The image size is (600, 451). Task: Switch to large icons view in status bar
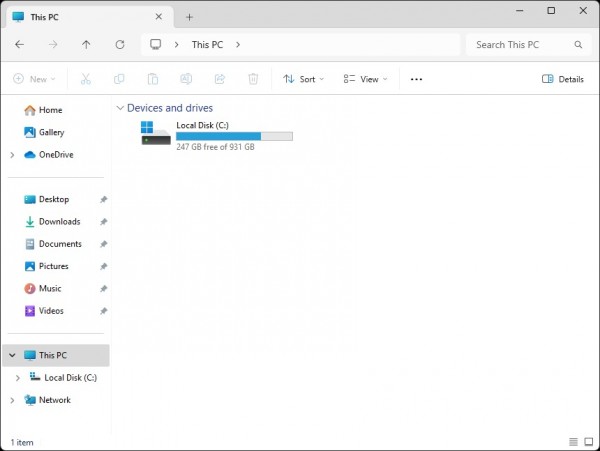tap(589, 442)
